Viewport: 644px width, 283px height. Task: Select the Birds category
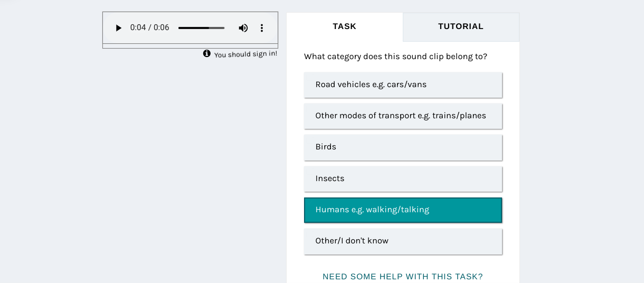click(403, 147)
